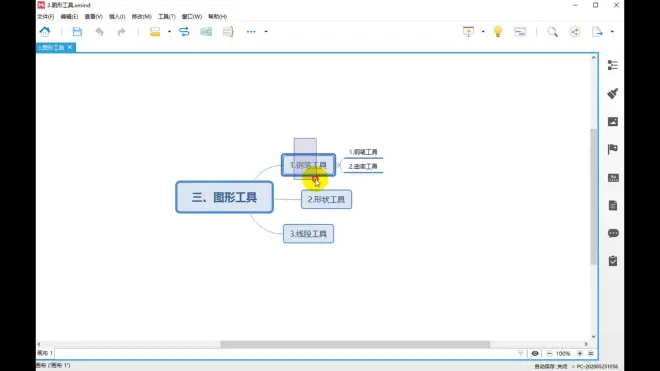Open the outline panel in sidebar

click(x=613, y=65)
